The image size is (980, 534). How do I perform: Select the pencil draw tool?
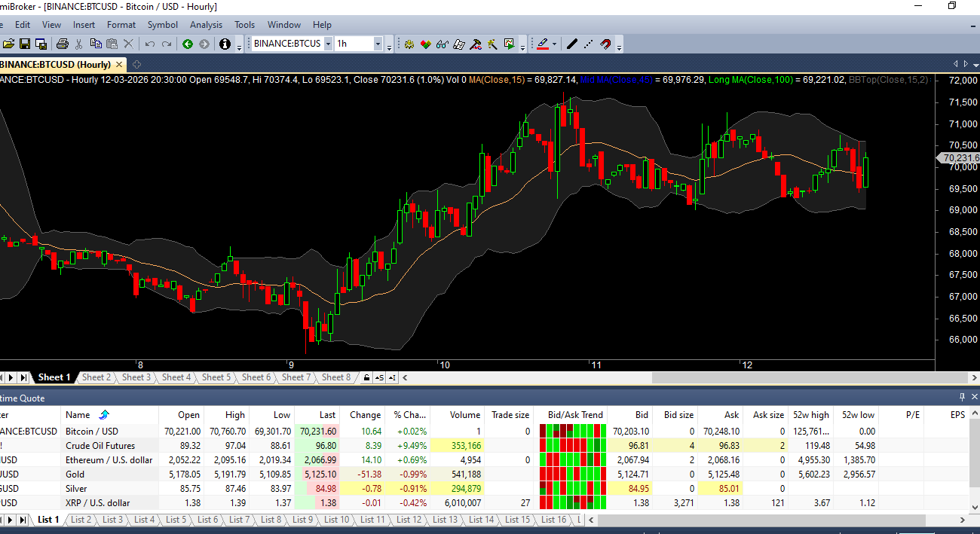[542, 44]
